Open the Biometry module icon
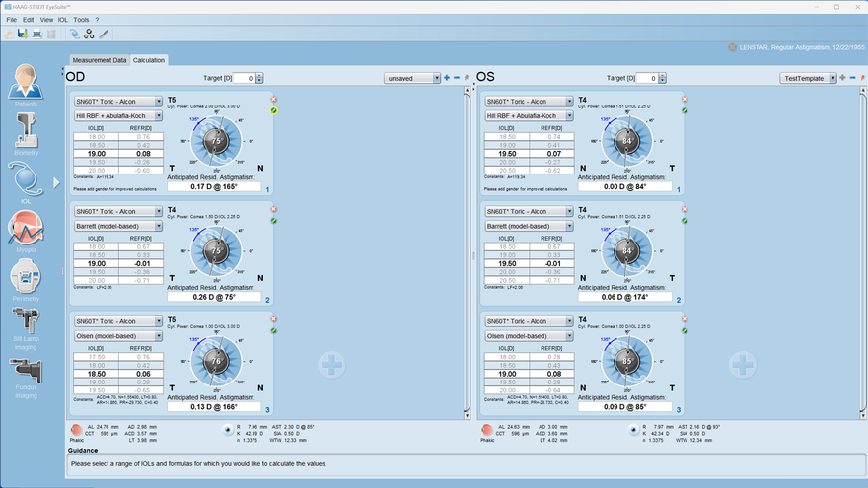868x488 pixels. (28, 131)
